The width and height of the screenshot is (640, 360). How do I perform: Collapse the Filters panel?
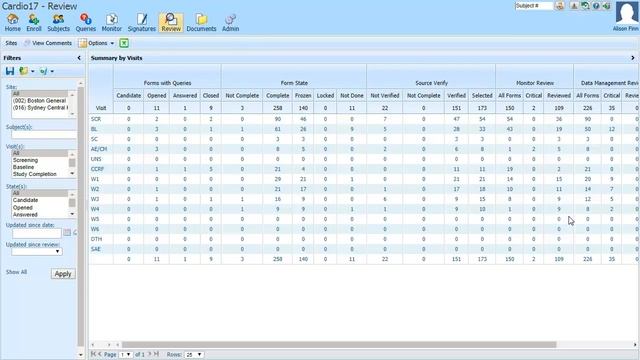(x=79, y=58)
